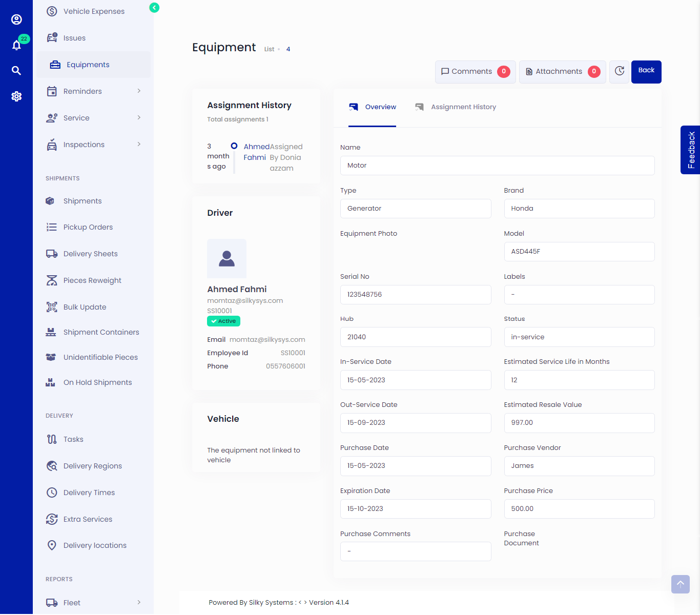The height and width of the screenshot is (615, 700).
Task: Click Ahmed Fahmi link in history
Action: (x=256, y=152)
